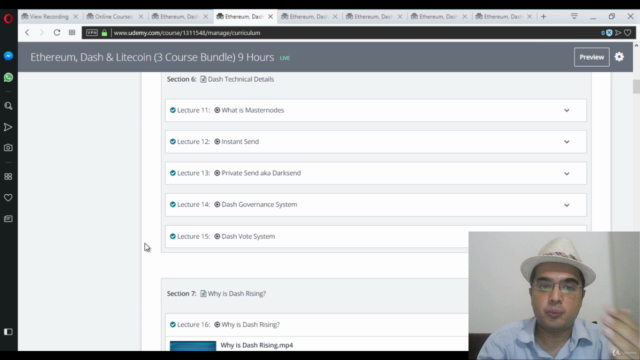
Task: Click the Section 6 document icon
Action: pyautogui.click(x=203, y=79)
